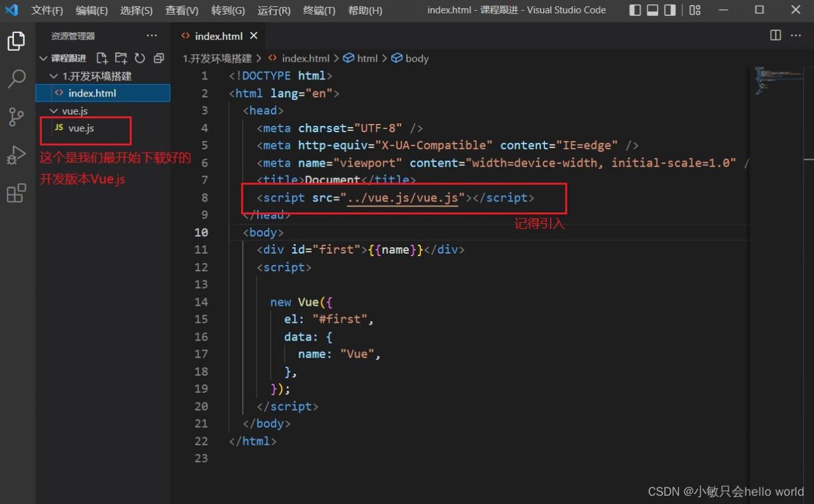Select the index.html editor tab
The image size is (814, 504).
[x=219, y=36]
